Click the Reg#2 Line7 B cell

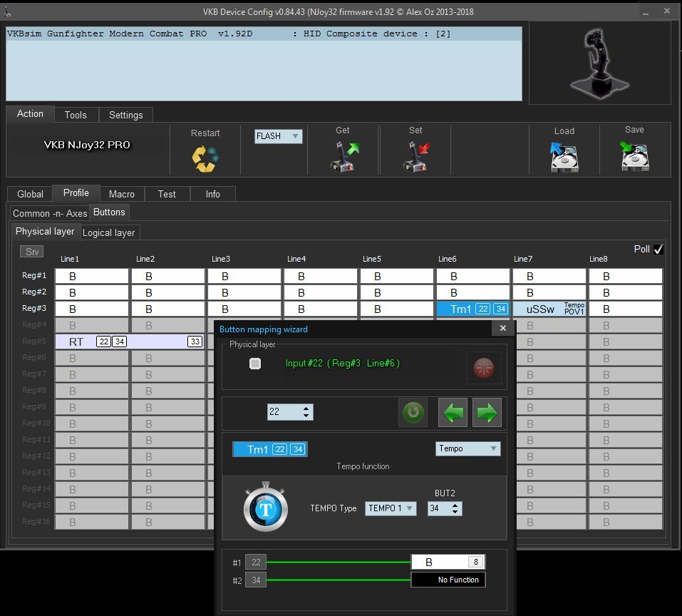[549, 293]
